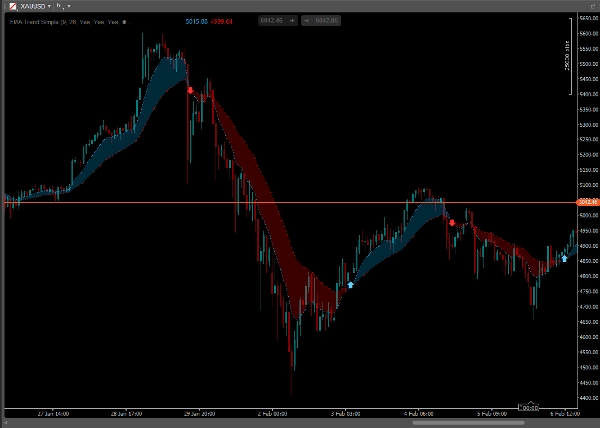600x428 pixels.
Task: Click the horizontal chart scrollbar thumb
Action: tap(470, 423)
